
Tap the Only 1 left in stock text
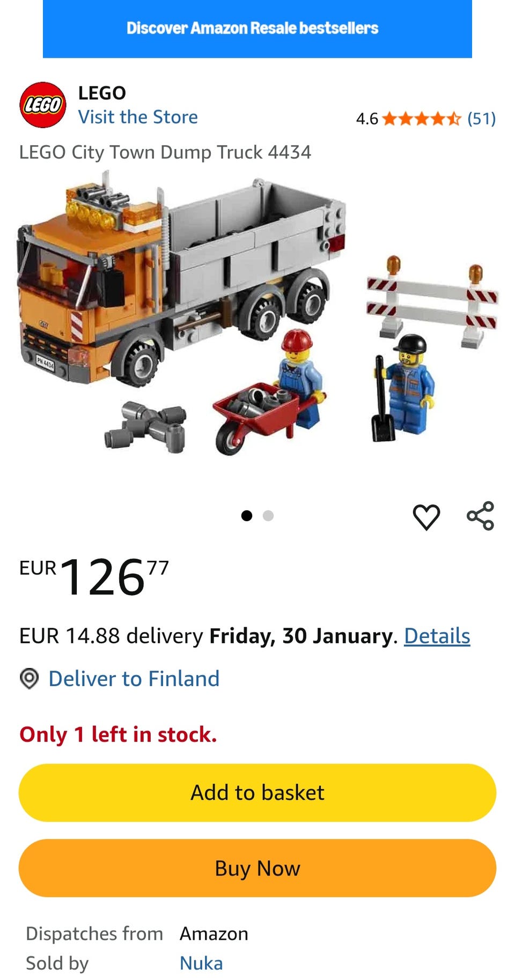point(118,734)
